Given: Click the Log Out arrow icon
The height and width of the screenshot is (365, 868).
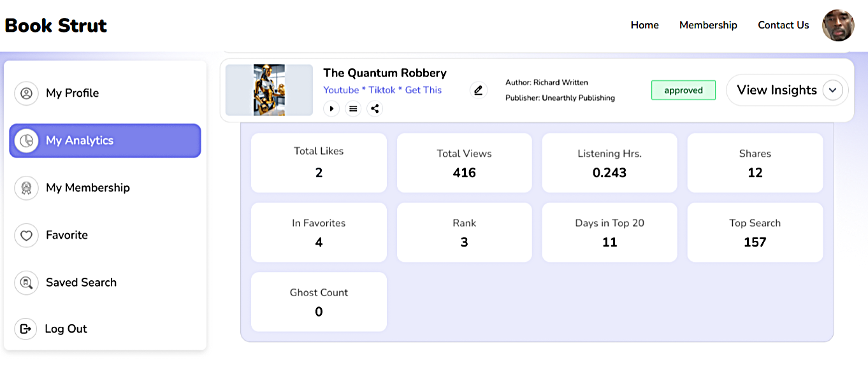Looking at the screenshot, I should (25, 329).
